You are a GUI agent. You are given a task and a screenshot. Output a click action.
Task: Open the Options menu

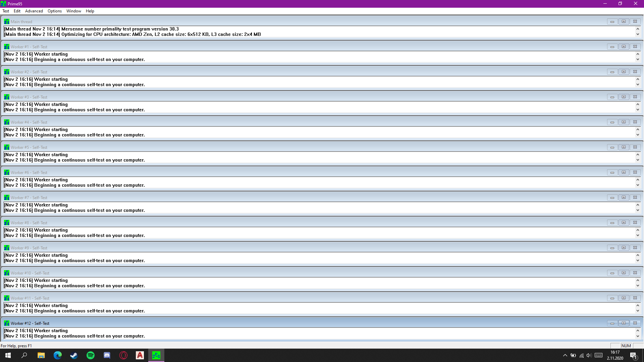pos(55,11)
